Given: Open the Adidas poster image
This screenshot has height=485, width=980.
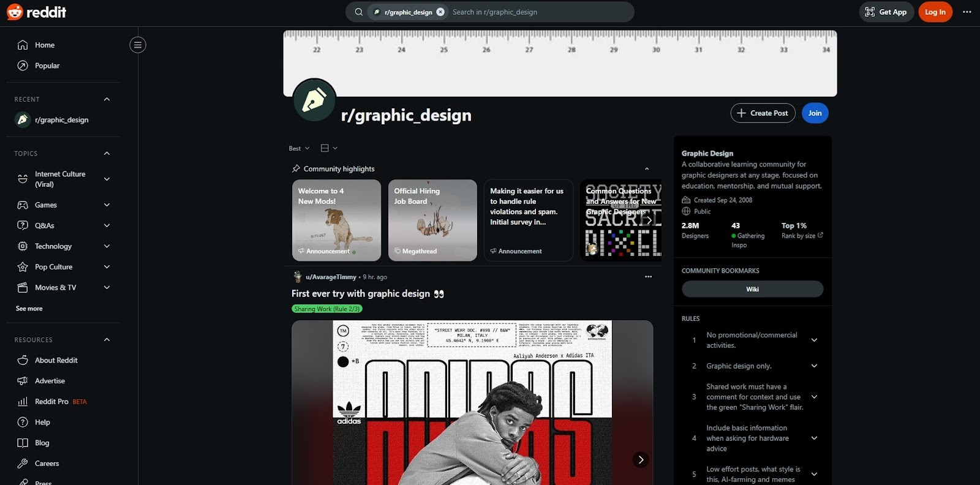Looking at the screenshot, I should [x=472, y=402].
